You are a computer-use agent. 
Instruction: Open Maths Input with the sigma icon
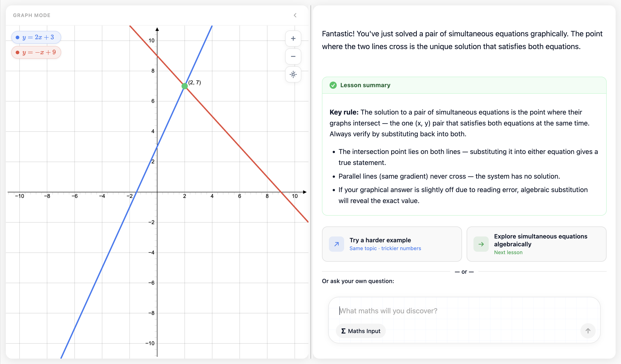coord(360,331)
